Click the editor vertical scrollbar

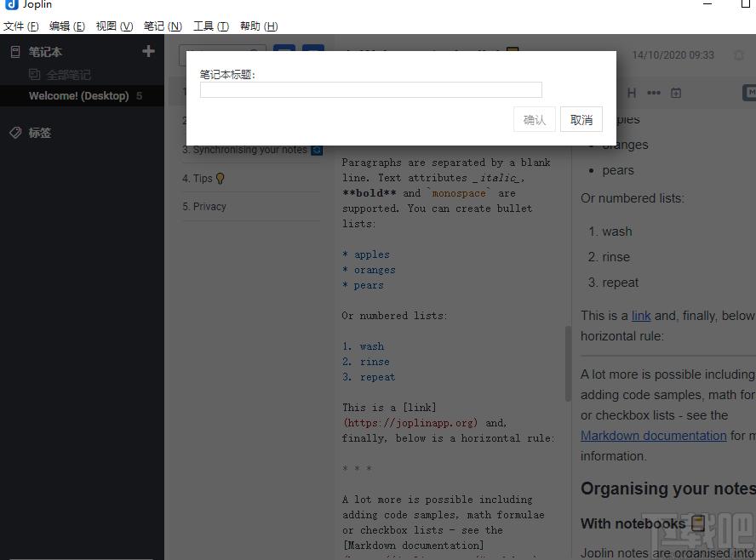(568, 364)
